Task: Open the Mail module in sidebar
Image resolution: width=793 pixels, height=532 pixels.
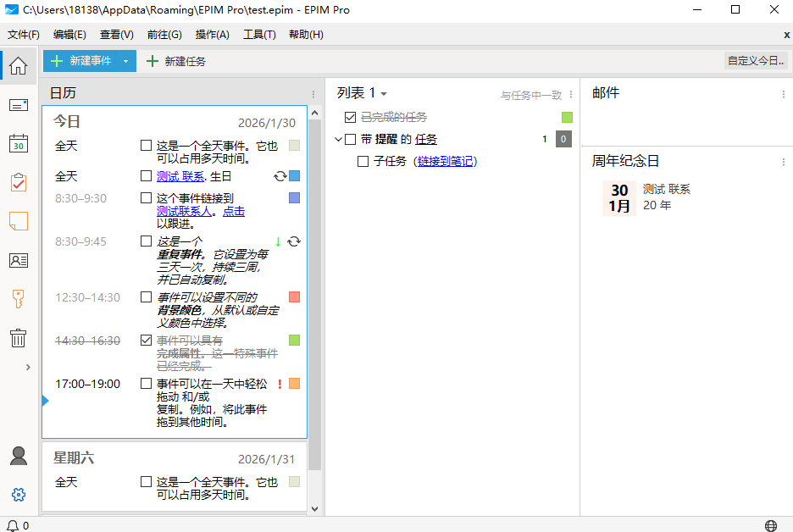Action: pos(18,105)
